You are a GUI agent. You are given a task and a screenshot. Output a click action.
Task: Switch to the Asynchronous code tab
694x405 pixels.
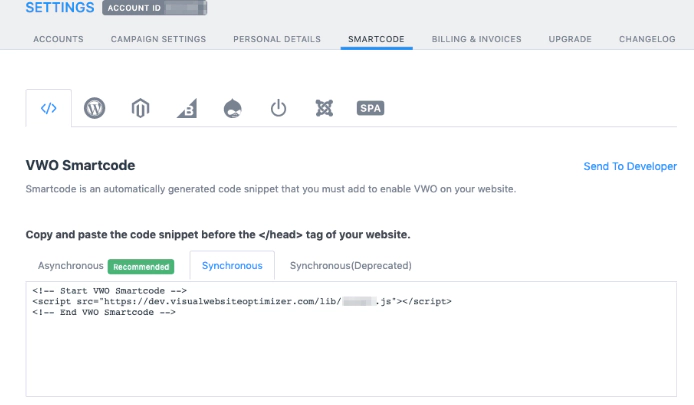point(71,266)
